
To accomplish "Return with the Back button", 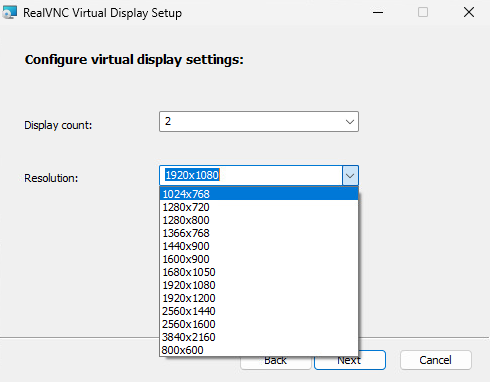I will tap(275, 363).
